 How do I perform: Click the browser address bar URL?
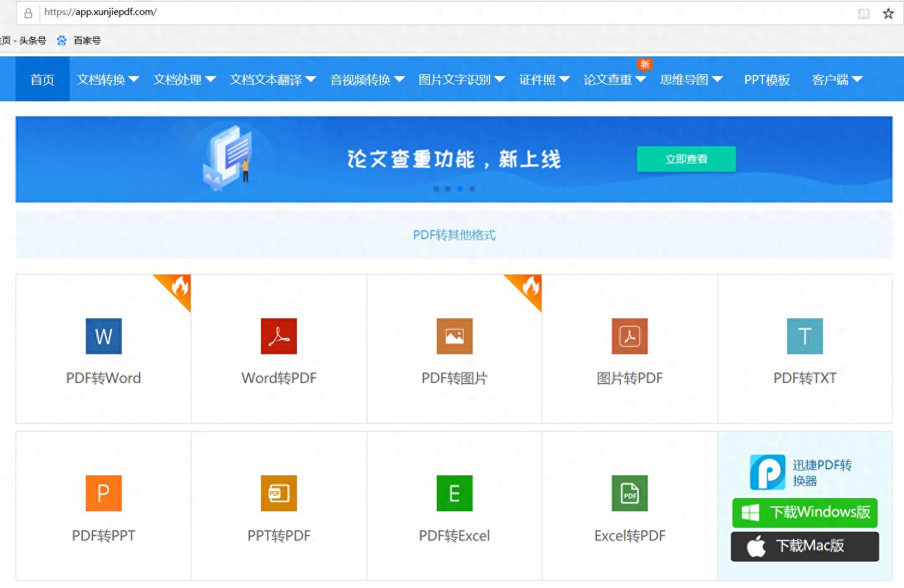[x=100, y=12]
